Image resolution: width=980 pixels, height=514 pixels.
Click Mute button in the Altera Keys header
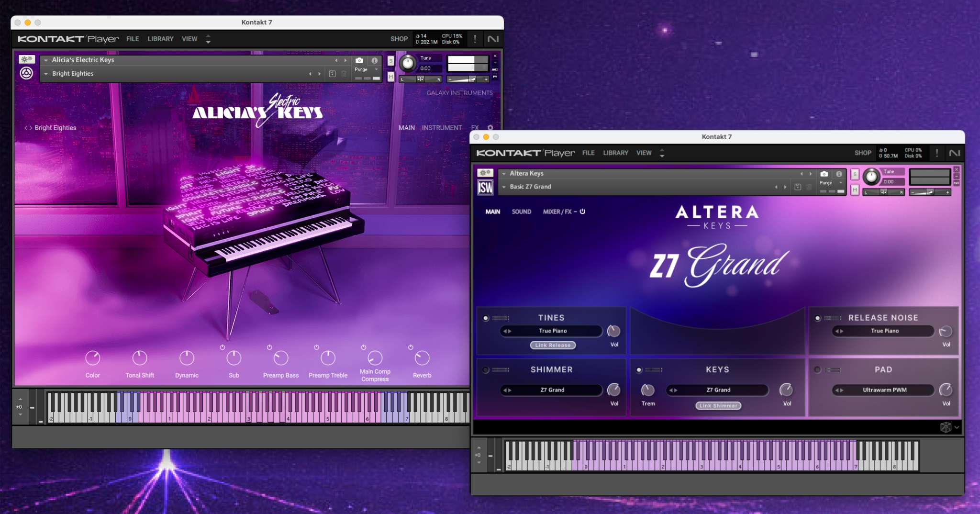coord(855,190)
